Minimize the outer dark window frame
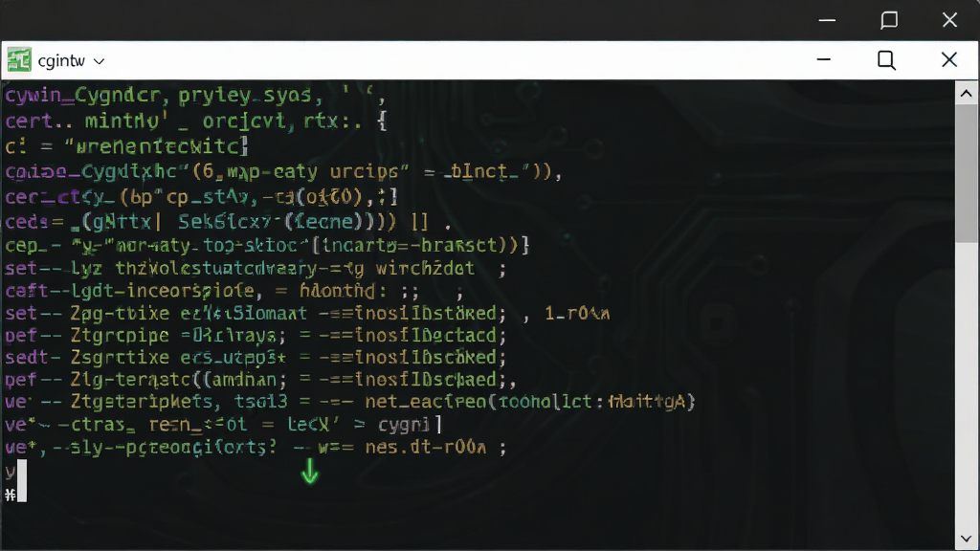The image size is (980, 551). (x=827, y=20)
